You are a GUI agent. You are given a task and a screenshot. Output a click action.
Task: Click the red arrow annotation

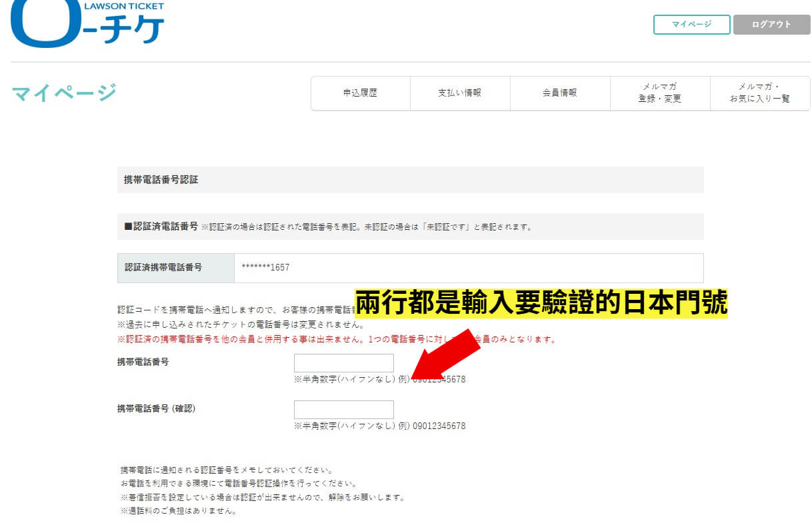pos(447,353)
